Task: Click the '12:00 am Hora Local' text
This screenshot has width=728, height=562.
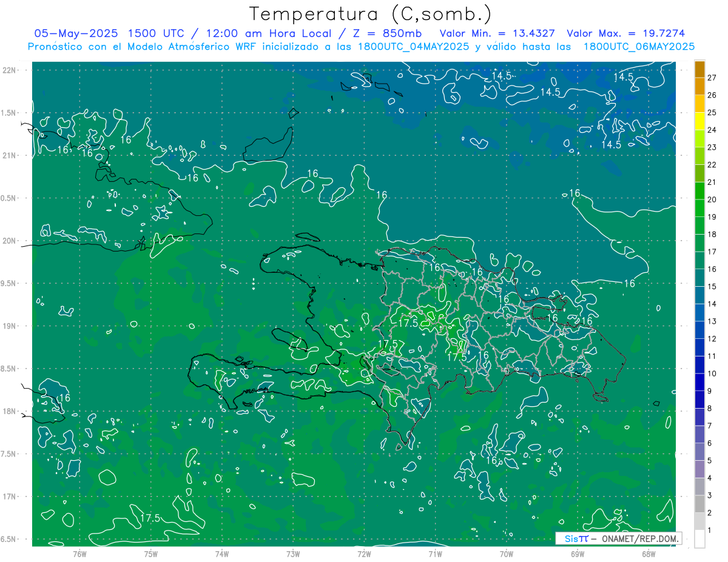Action: pos(269,33)
